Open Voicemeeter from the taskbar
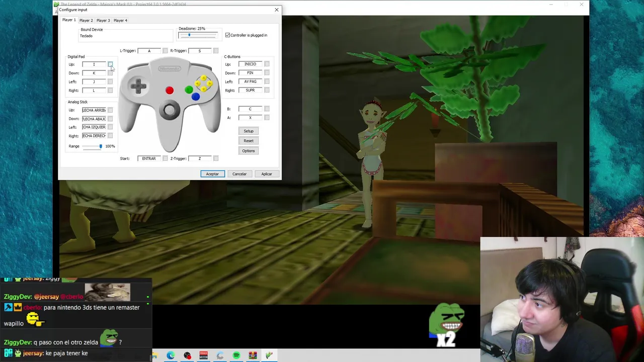Image resolution: width=644 pixels, height=362 pixels. click(203, 355)
